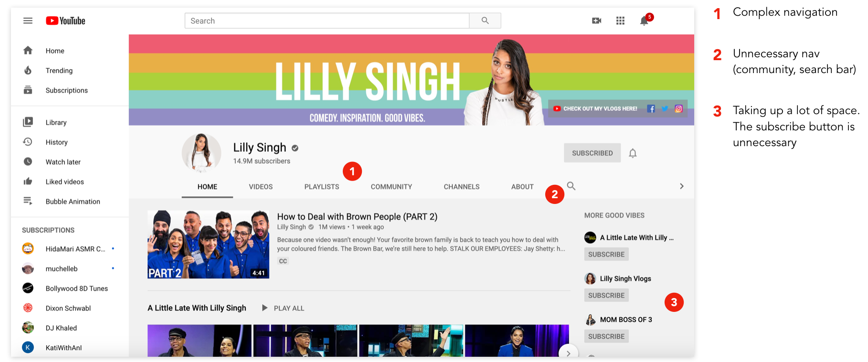Open last visible thumbnail in the shelf
The width and height of the screenshot is (868, 362).
(517, 341)
